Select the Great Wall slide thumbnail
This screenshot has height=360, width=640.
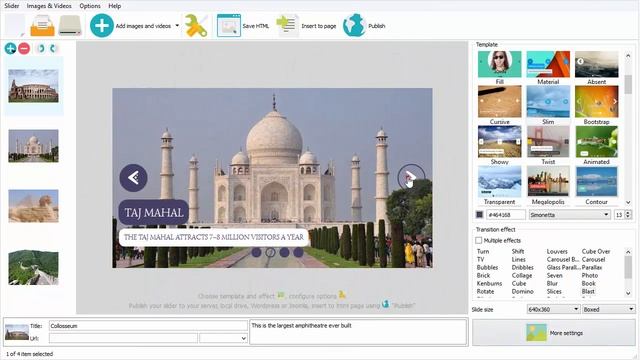coord(33,267)
